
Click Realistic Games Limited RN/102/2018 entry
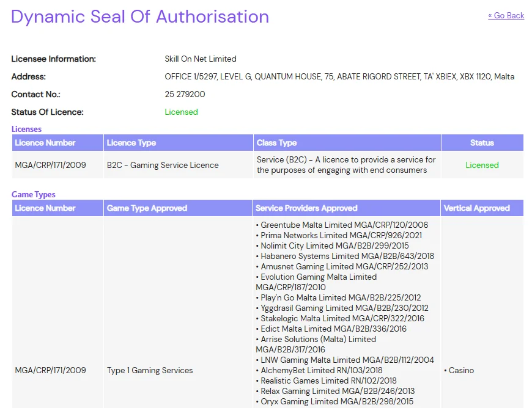pyautogui.click(x=326, y=381)
